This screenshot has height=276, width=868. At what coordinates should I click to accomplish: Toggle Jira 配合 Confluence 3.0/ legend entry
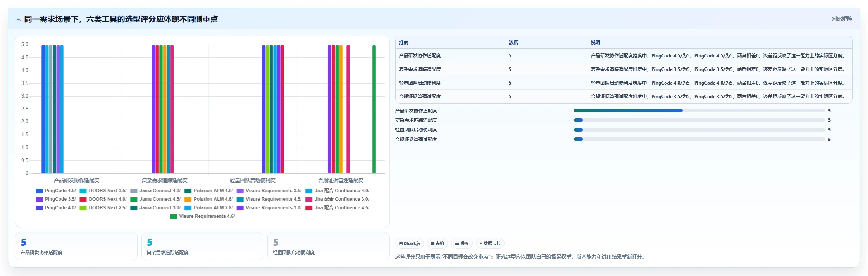tap(338, 199)
